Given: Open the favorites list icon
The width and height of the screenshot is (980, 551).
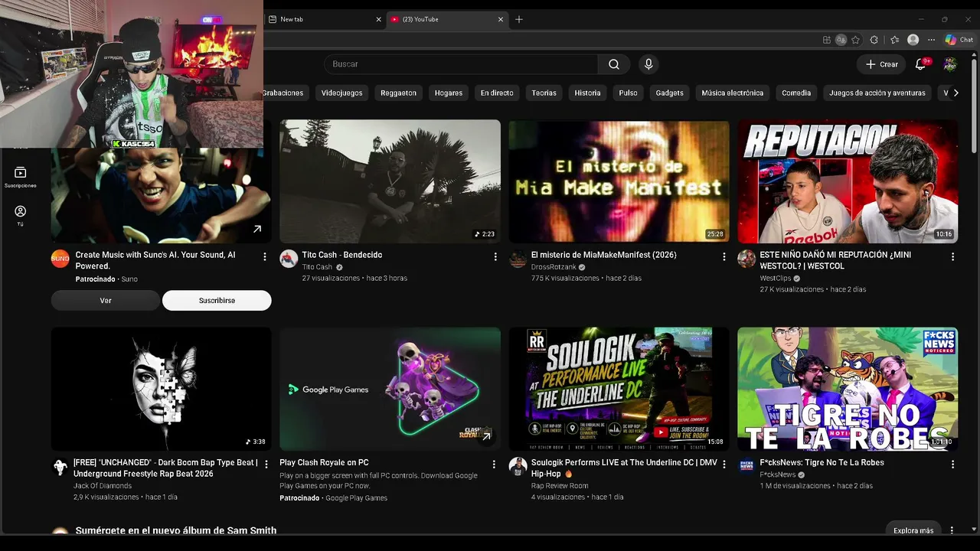Looking at the screenshot, I should 894,40.
